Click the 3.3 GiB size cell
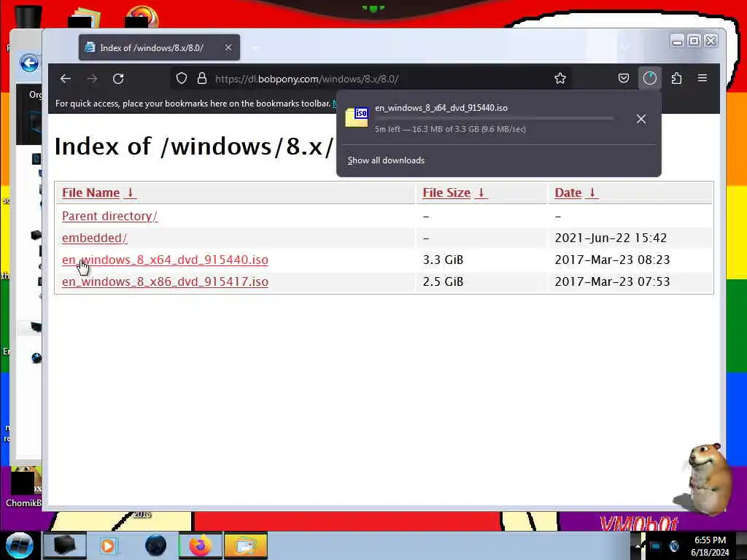Screen dimensions: 747x560 443,260
